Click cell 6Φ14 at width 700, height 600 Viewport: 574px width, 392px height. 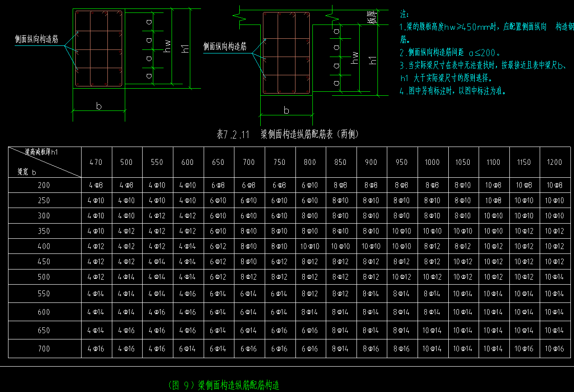coord(187,349)
